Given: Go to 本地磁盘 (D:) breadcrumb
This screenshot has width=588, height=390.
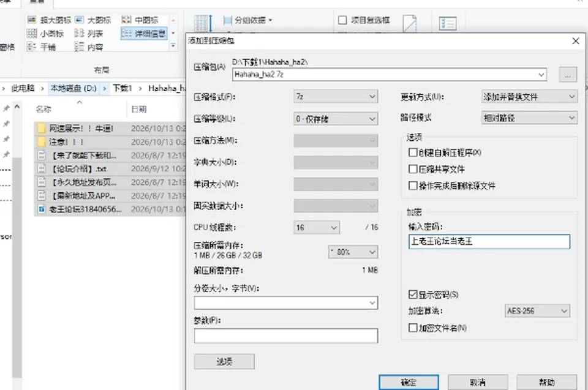Looking at the screenshot, I should 73,88.
